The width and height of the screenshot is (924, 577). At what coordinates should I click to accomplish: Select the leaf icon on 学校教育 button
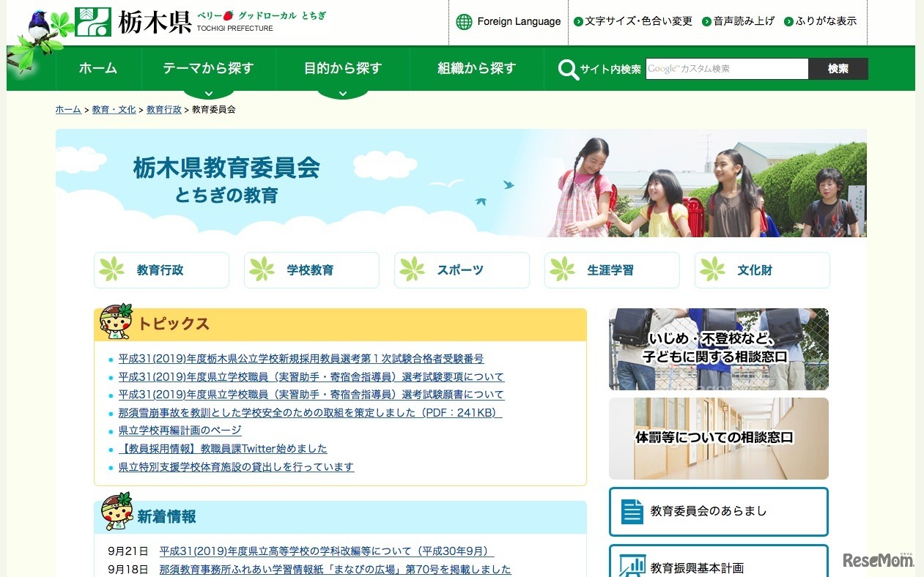pos(261,269)
